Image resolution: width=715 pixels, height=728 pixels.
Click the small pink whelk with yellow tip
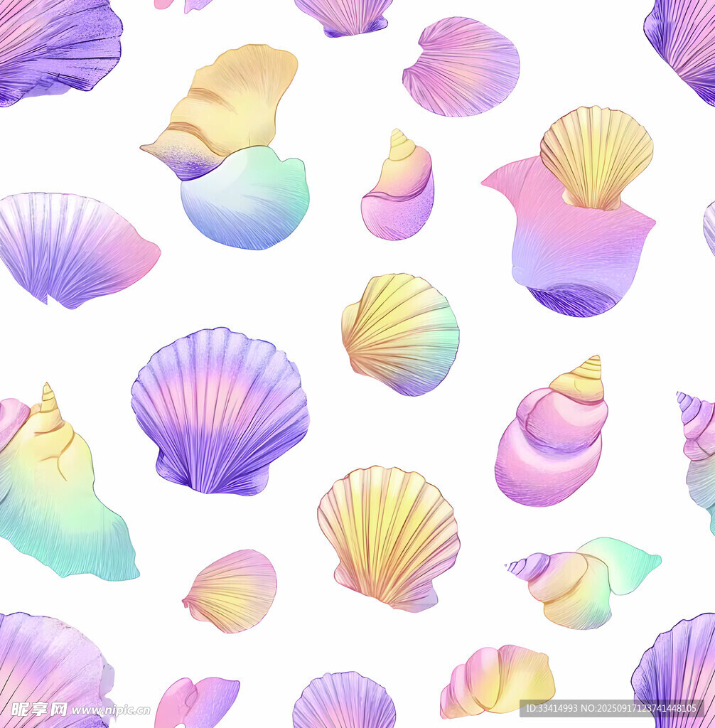(399, 188)
